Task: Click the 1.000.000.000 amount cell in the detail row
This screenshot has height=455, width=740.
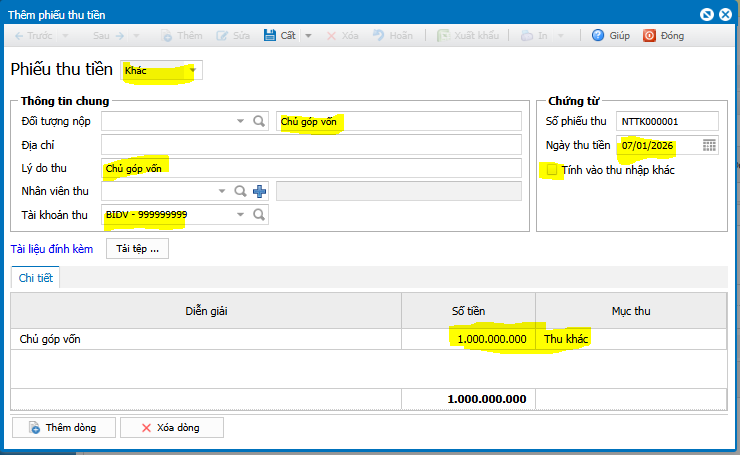Action: [469, 339]
